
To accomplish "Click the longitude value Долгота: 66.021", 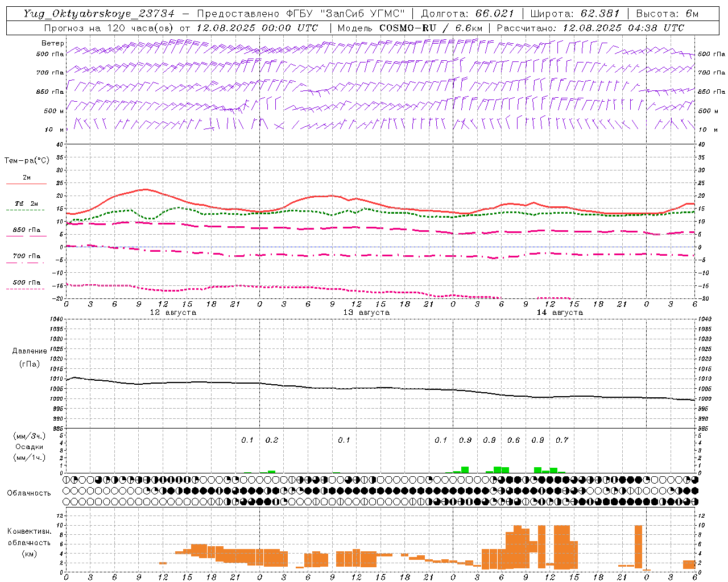I will (x=468, y=14).
